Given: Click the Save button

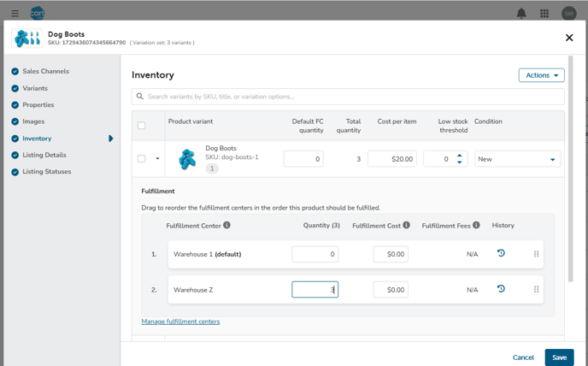Looking at the screenshot, I should pyautogui.click(x=559, y=357).
